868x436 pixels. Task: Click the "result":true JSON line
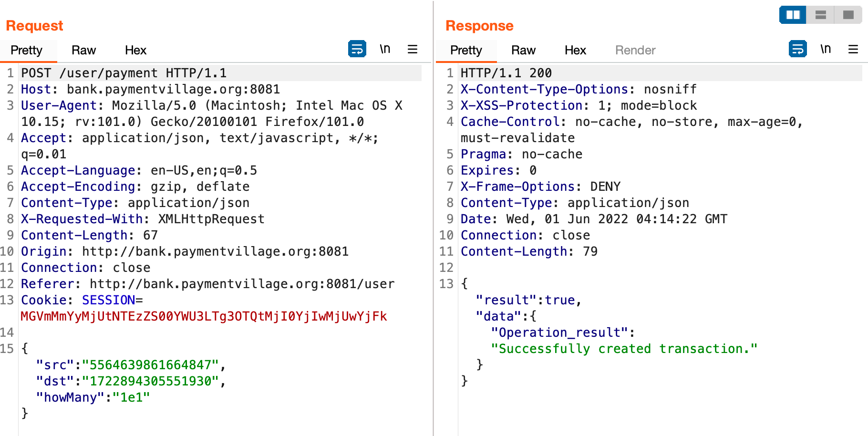529,300
